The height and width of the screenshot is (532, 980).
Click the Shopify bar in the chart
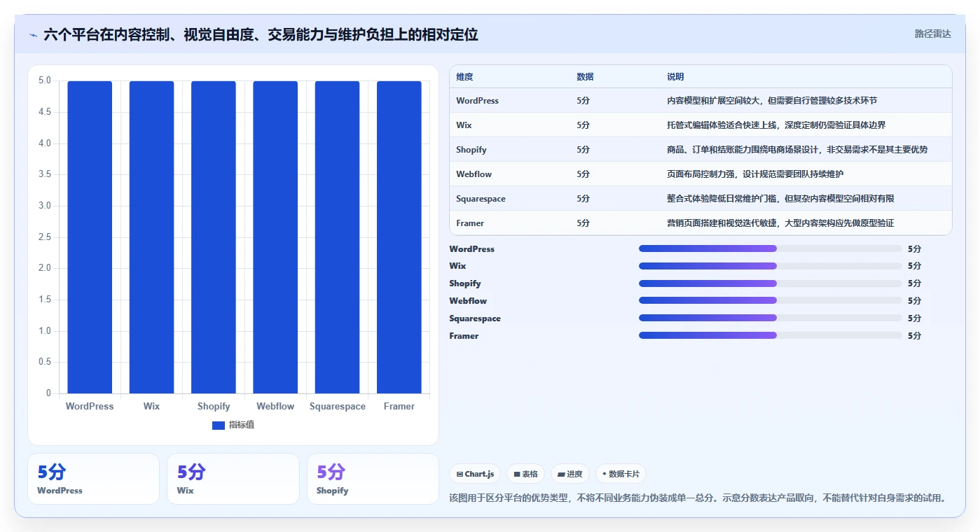(214, 237)
